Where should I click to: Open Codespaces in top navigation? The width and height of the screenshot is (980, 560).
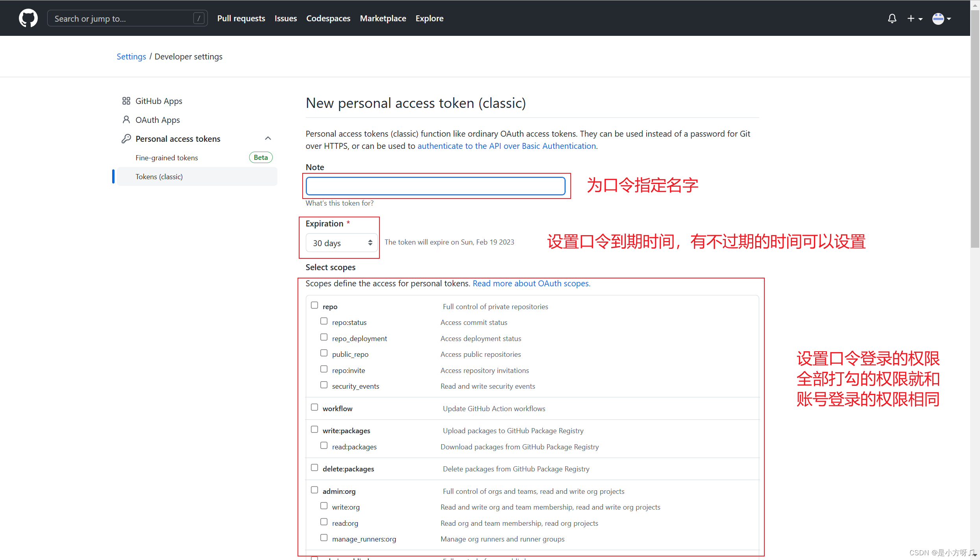pos(328,18)
